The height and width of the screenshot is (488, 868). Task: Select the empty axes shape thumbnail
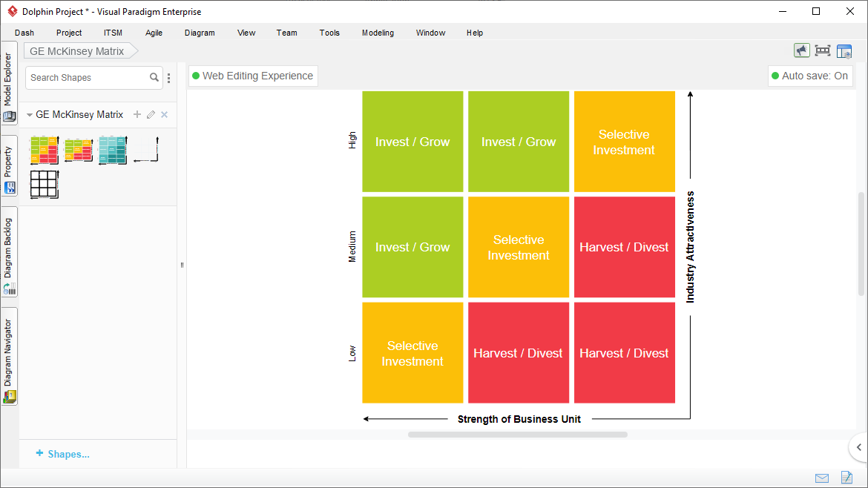coord(146,150)
